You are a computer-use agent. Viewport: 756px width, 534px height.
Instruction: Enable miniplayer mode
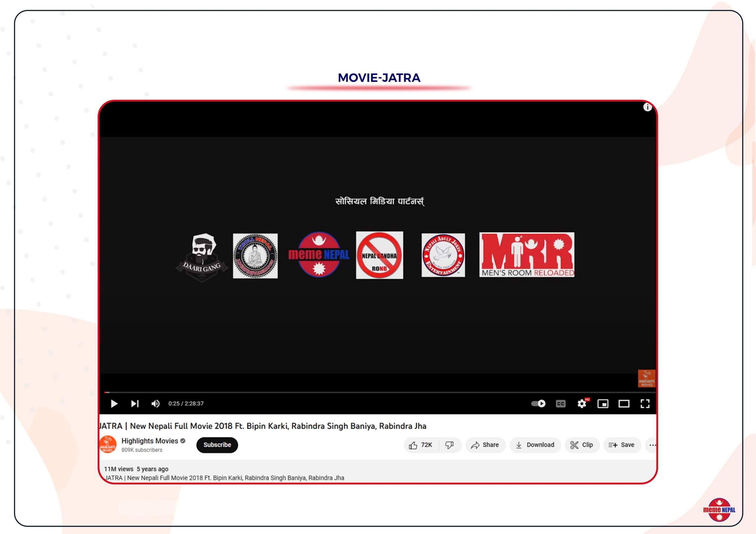[603, 404]
